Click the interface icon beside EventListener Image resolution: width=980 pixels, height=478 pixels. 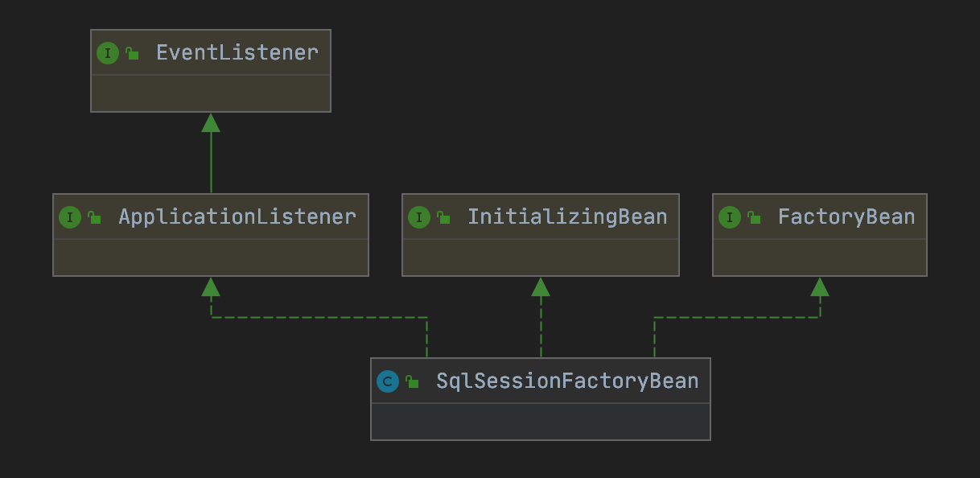tap(108, 53)
